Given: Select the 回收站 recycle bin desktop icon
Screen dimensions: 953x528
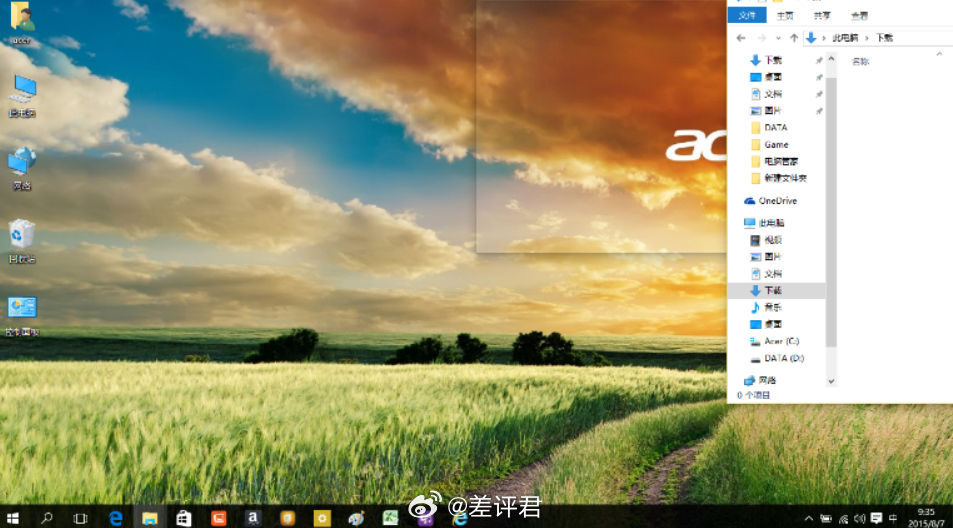Looking at the screenshot, I should [22, 241].
